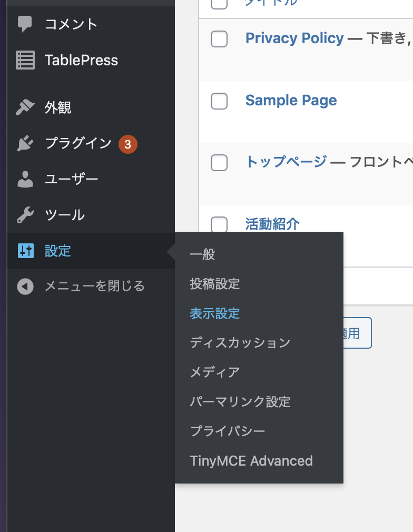Select ディスカッション in settings submenu

(x=240, y=343)
